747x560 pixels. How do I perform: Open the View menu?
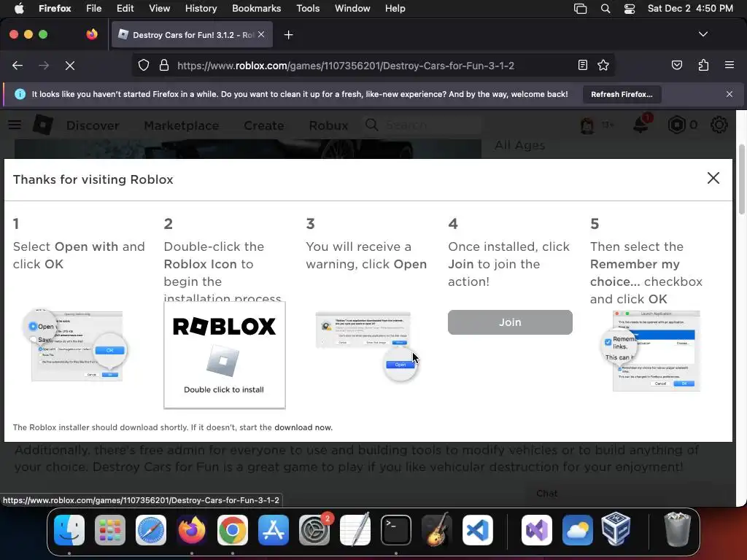159,8
